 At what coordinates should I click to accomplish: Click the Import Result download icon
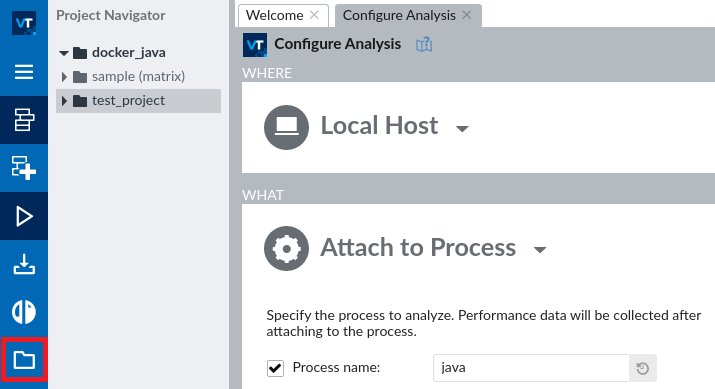pos(24,264)
